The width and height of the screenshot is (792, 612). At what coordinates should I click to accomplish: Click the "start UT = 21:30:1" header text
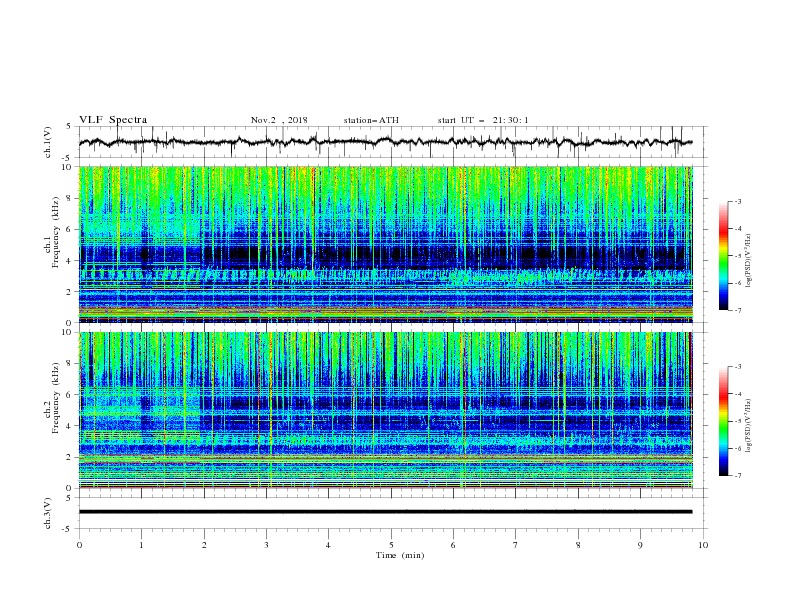tap(483, 120)
